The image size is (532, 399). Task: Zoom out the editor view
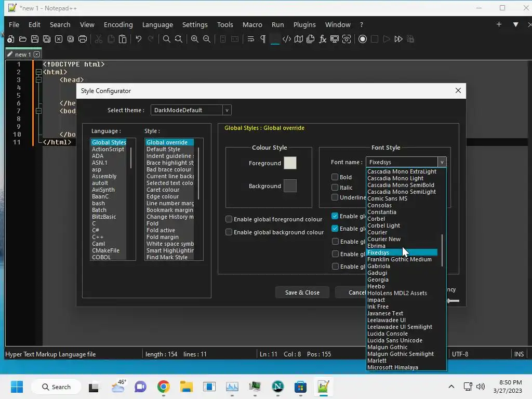[207, 39]
